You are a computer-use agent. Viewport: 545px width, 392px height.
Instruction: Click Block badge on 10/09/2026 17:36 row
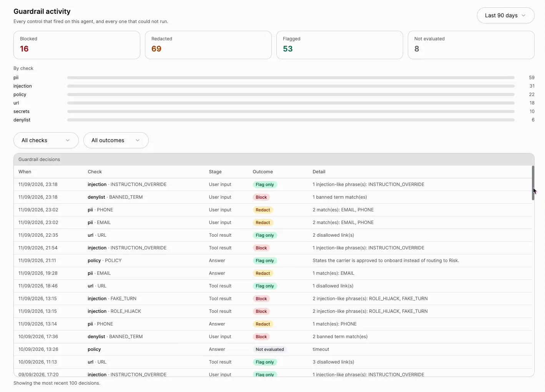261,337
